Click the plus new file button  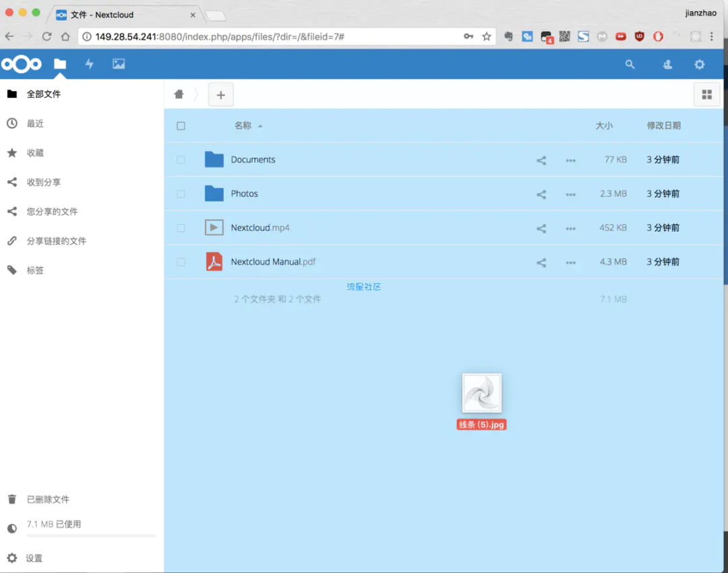[x=221, y=95]
